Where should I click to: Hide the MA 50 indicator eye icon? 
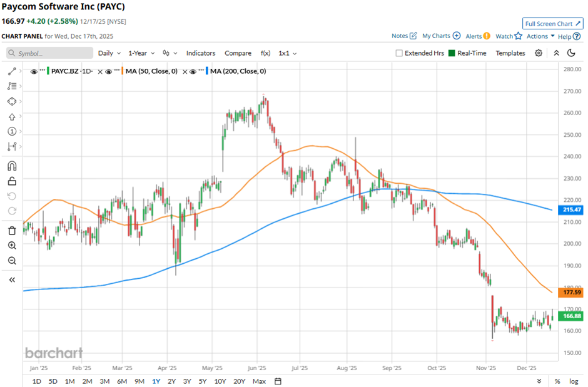[108, 71]
